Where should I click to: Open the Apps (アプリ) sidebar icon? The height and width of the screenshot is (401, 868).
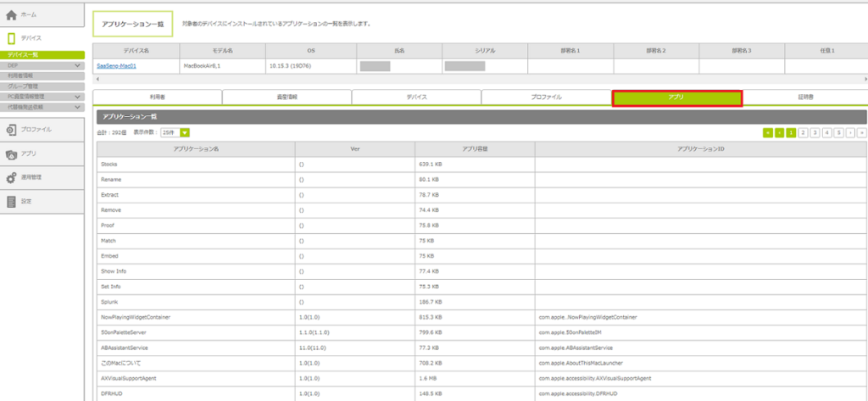click(x=11, y=153)
